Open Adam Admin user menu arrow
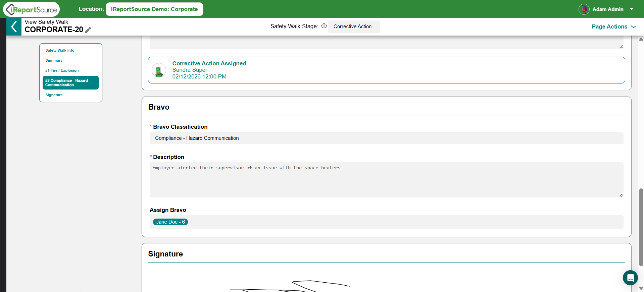The width and height of the screenshot is (644, 292). pyautogui.click(x=632, y=9)
